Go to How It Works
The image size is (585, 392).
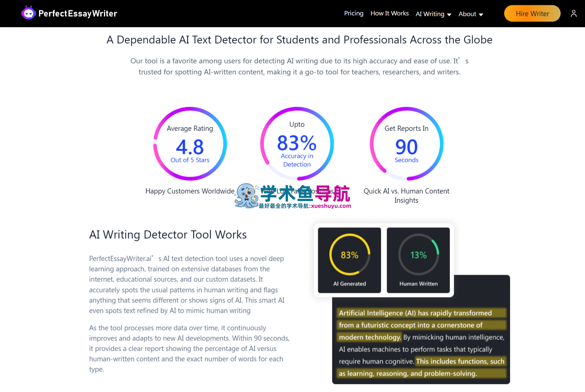[x=389, y=13]
